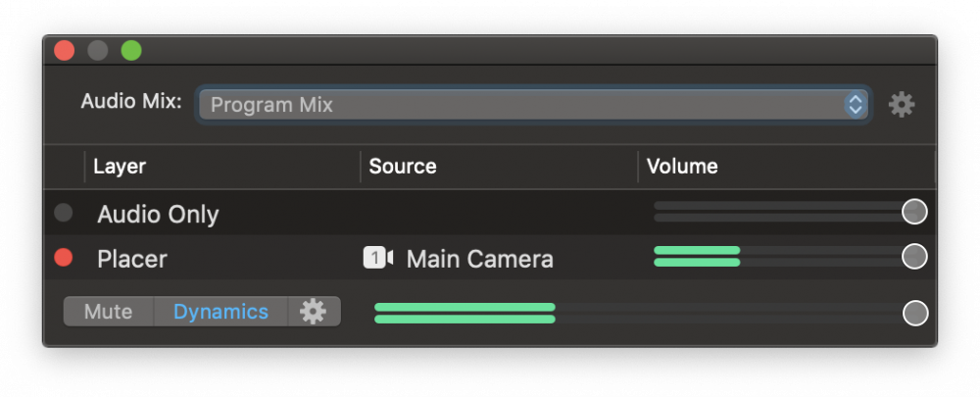Click the Audio Only volume slider knob
The height and width of the screenshot is (397, 980).
point(914,212)
